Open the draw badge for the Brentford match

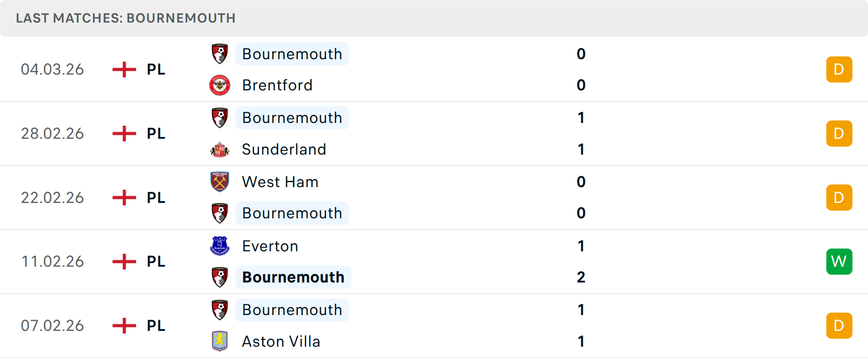pyautogui.click(x=839, y=69)
